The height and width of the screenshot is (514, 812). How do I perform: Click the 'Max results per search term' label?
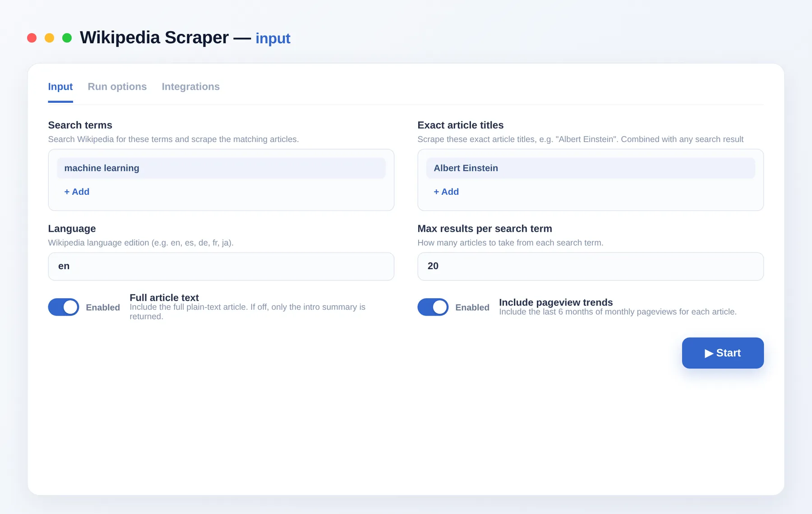click(x=485, y=229)
